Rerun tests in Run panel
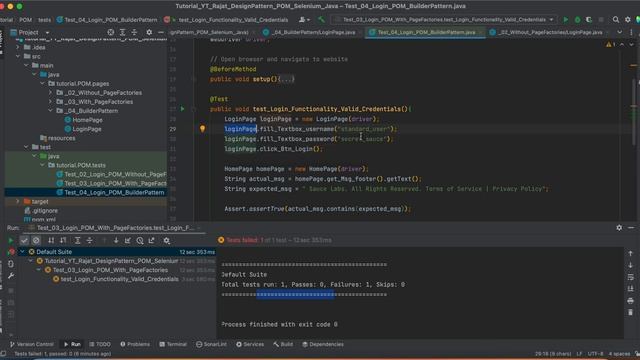 click(11, 240)
